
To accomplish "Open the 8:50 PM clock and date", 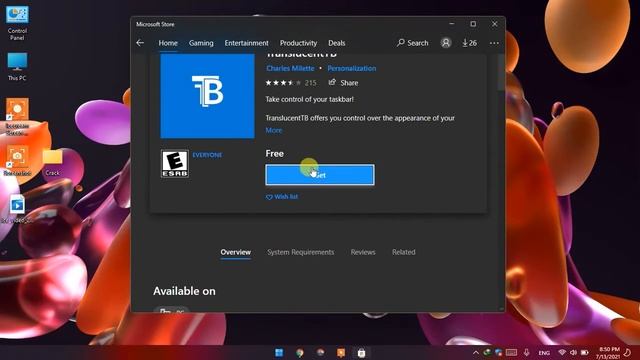I will click(x=609, y=353).
